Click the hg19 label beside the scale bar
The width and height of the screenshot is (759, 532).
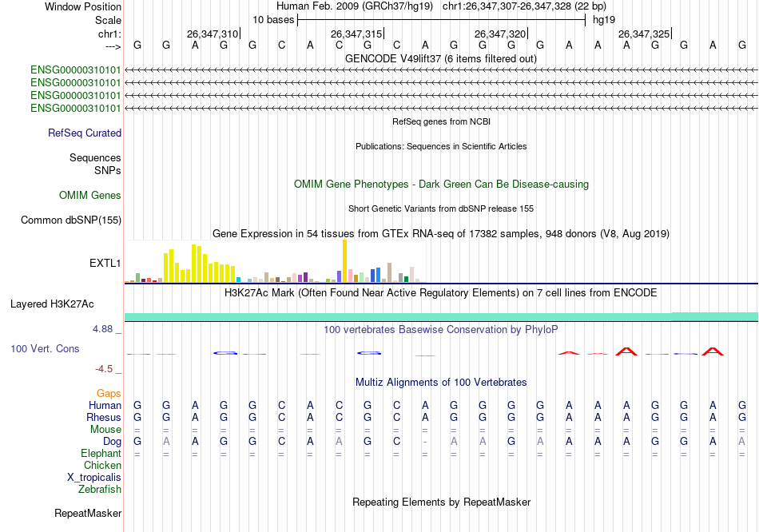[x=604, y=20]
